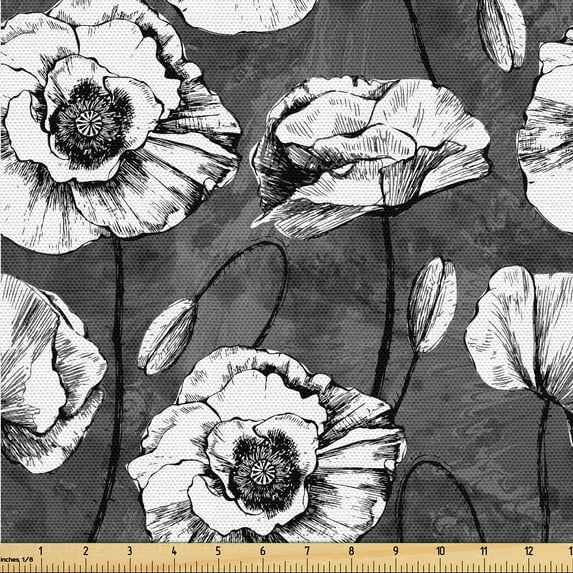Click the number 1 on the ruler

41,551
